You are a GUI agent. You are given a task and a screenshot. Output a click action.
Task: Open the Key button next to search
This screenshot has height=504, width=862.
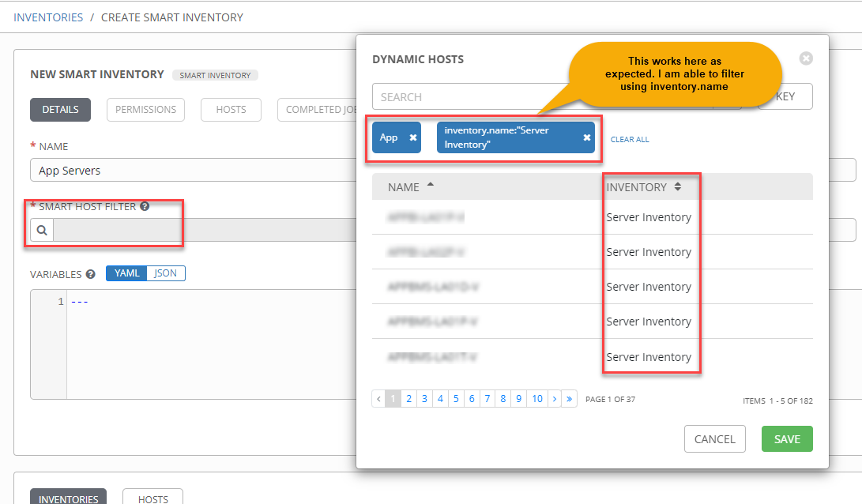pos(785,96)
